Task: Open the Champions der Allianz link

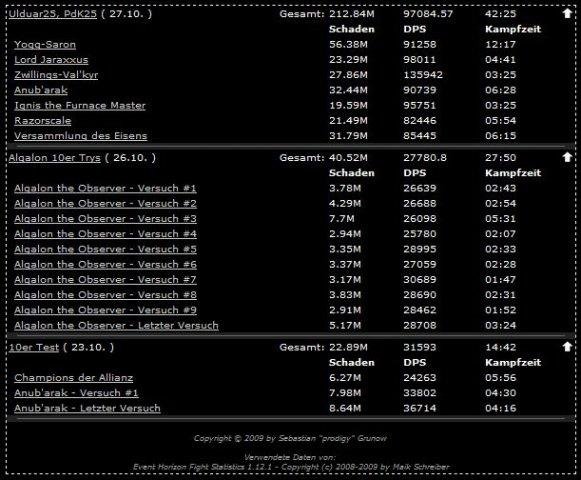Action: (73, 378)
